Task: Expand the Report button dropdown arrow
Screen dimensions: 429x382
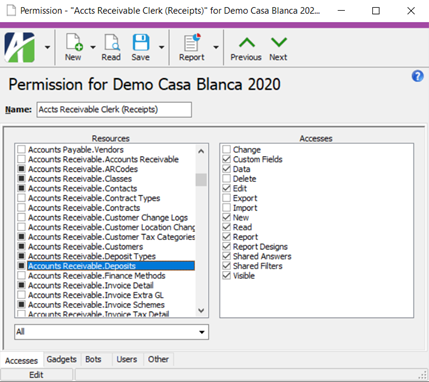Action: click(x=216, y=47)
